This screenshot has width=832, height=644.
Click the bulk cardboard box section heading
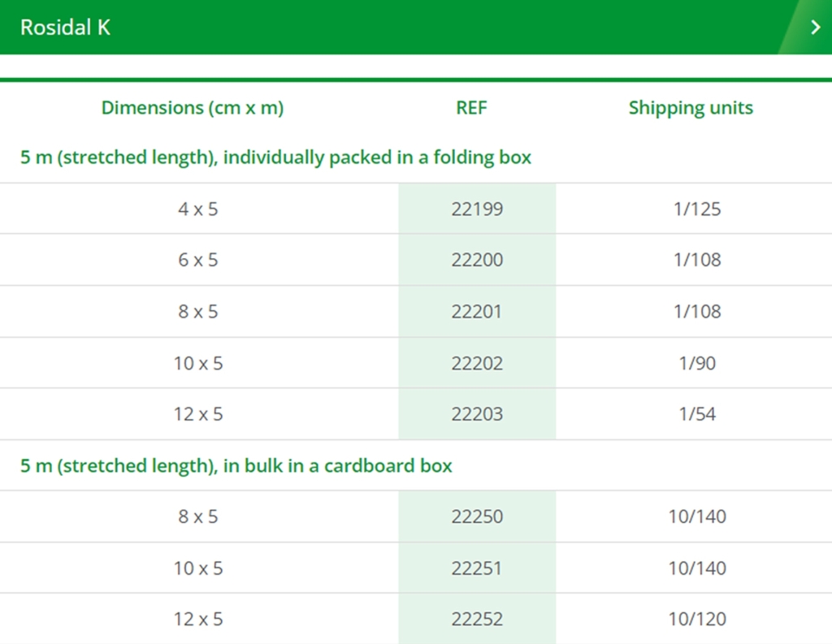pos(236,466)
